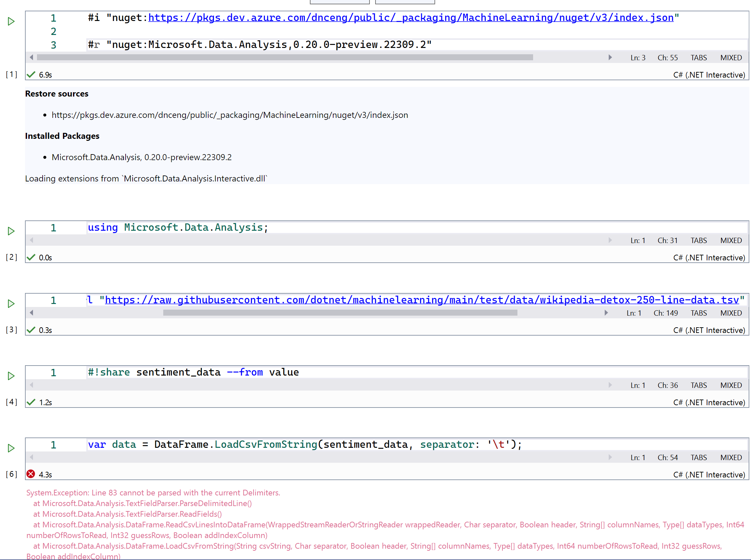The height and width of the screenshot is (560, 751).
Task: Open the MachineLearning nuget index.json link
Action: pyautogui.click(x=407, y=18)
